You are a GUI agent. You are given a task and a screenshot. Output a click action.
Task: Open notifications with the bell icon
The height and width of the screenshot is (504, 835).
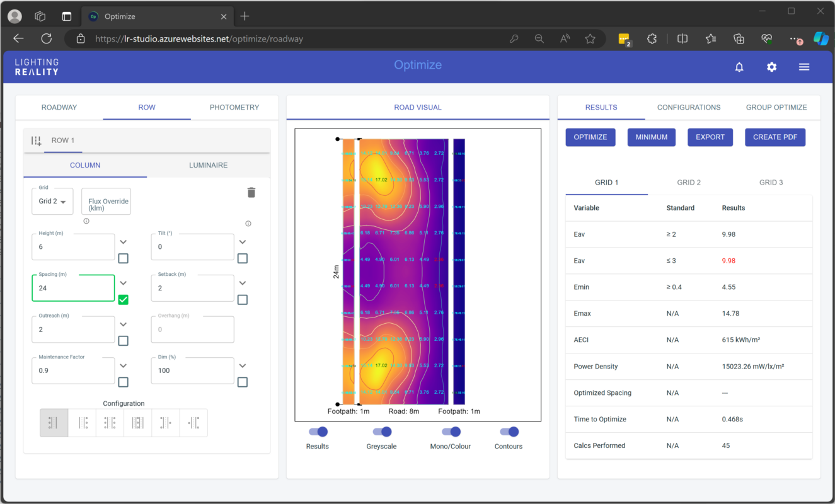(x=739, y=67)
